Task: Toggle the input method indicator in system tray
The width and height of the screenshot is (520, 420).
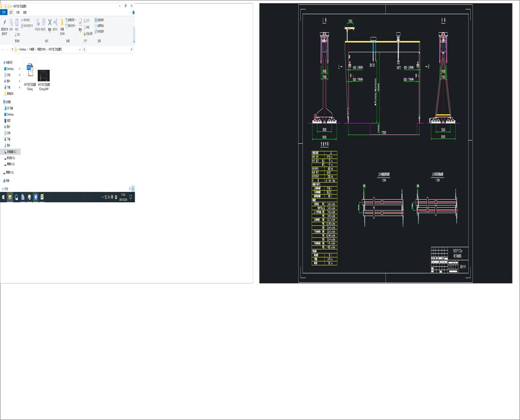Action: pyautogui.click(x=112, y=196)
